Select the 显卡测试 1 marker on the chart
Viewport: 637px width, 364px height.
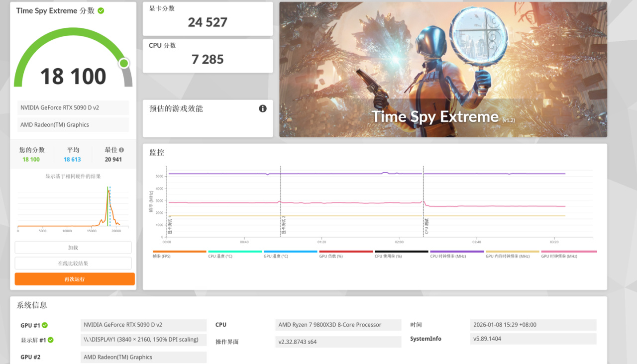(170, 226)
